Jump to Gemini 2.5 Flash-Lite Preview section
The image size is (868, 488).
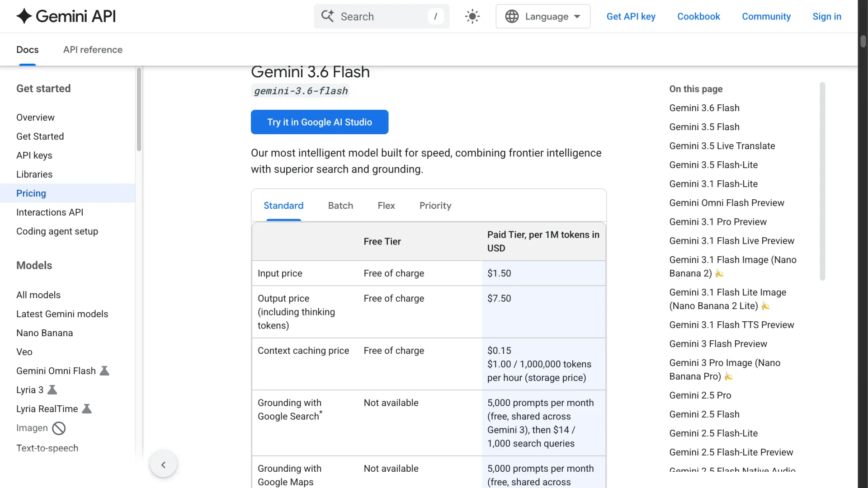pos(731,452)
